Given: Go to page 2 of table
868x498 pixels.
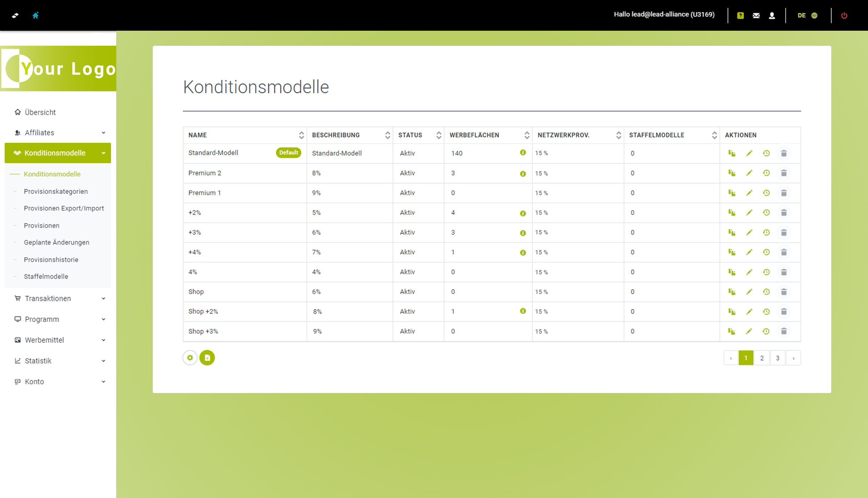Looking at the screenshot, I should (762, 358).
